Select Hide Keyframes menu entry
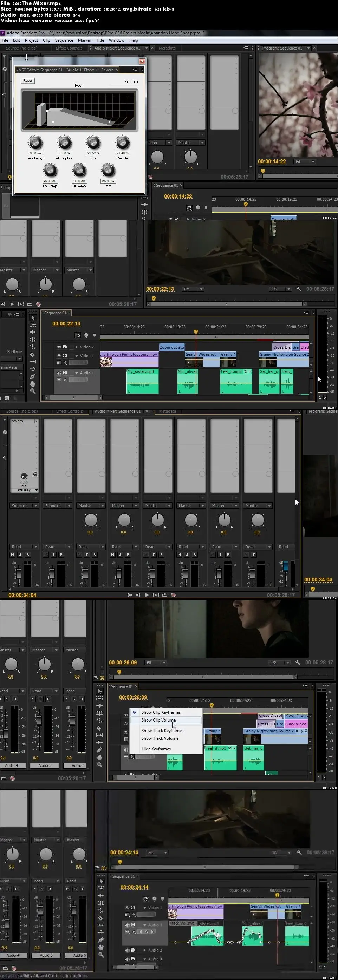The image size is (338, 980). [156, 749]
